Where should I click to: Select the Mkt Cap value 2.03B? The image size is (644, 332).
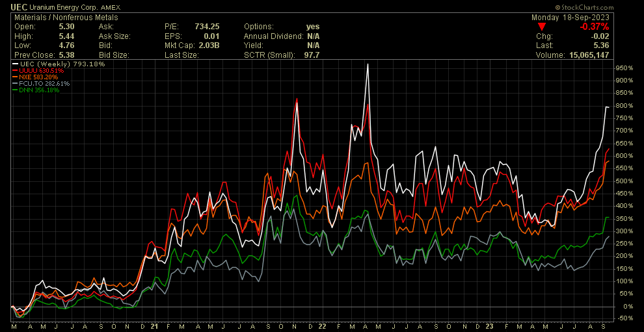pos(209,45)
